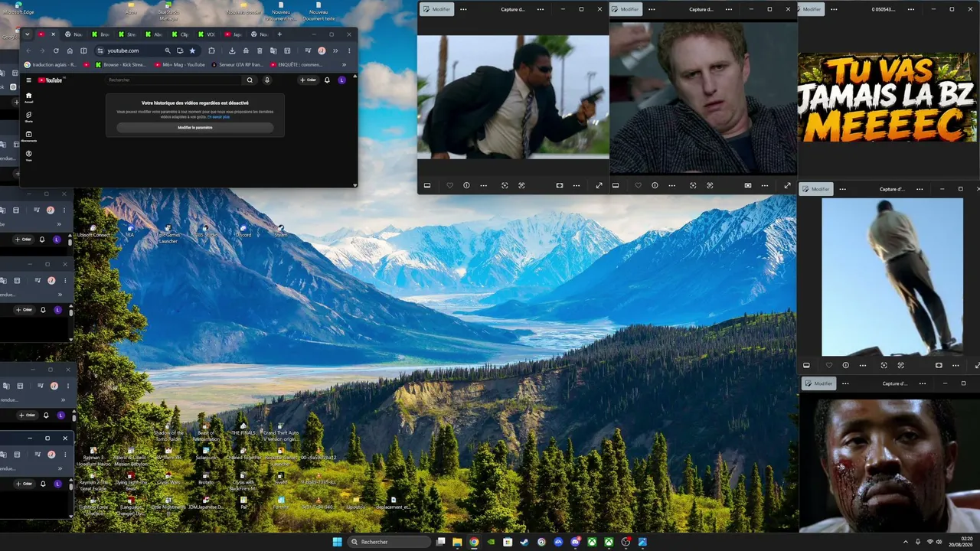The width and height of the screenshot is (980, 551).
Task: Open NVIDIA app from the taskbar
Action: click(491, 542)
